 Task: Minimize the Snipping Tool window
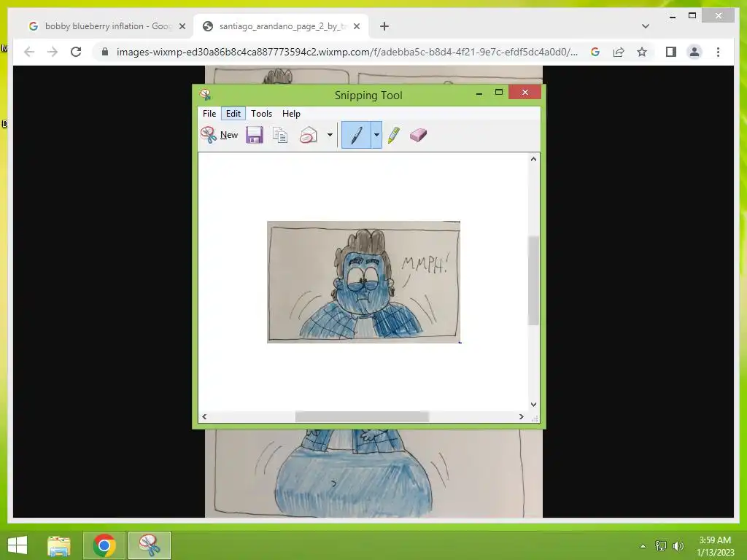tap(479, 93)
